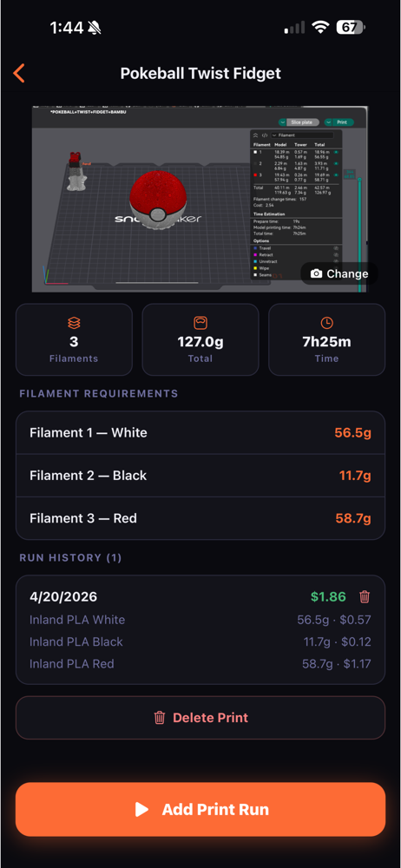Click the scale icon above Total

pyautogui.click(x=200, y=323)
